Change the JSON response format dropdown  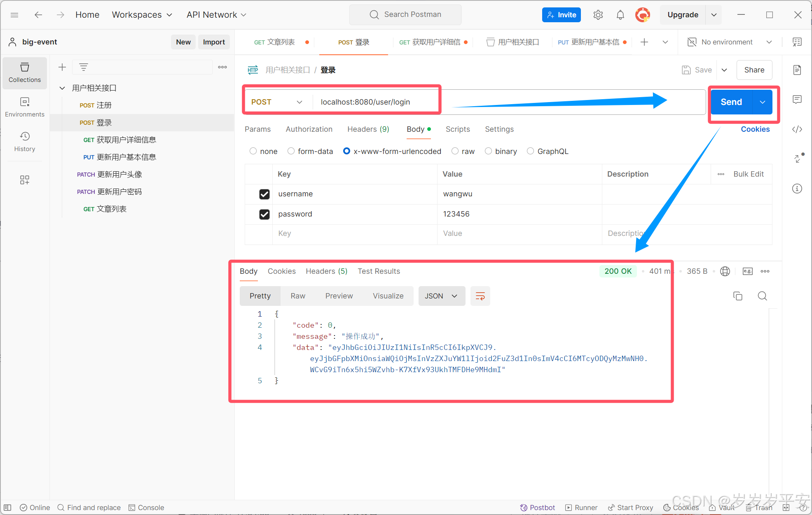click(442, 296)
